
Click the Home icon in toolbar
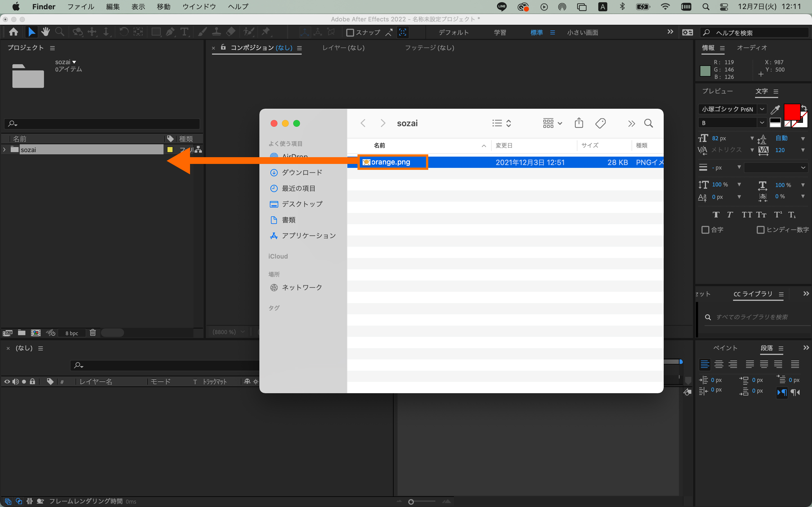click(x=14, y=32)
